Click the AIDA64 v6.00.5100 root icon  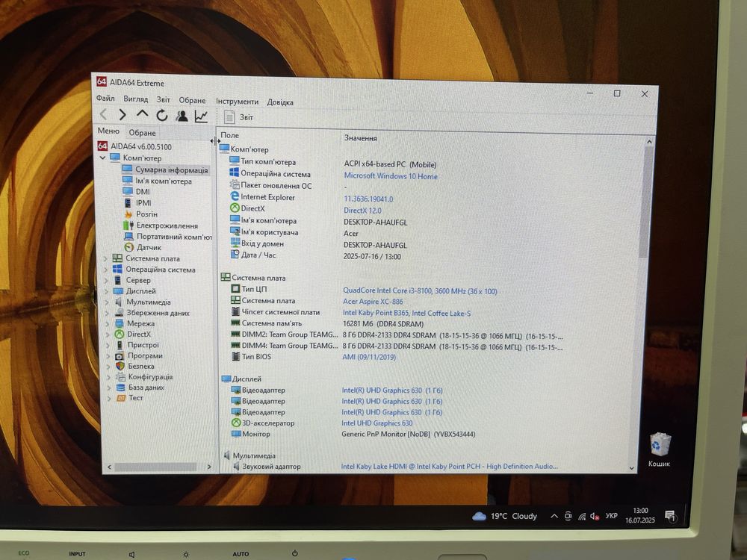coord(102,146)
